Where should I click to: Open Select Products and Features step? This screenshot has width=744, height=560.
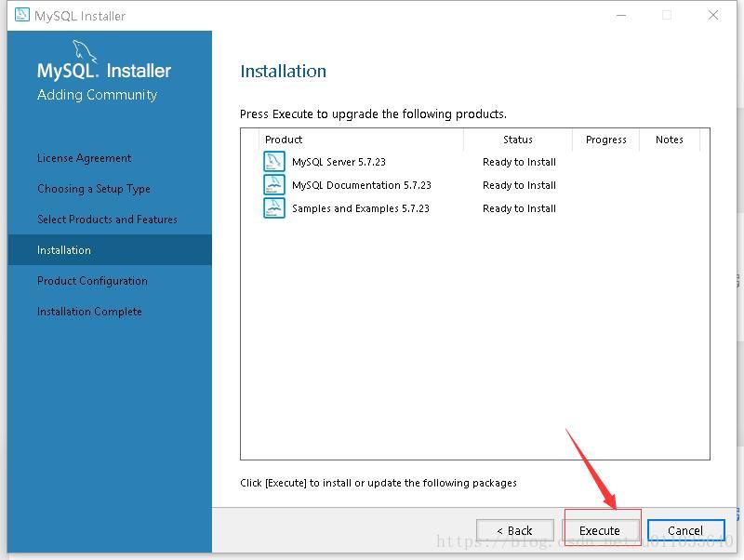coord(107,220)
